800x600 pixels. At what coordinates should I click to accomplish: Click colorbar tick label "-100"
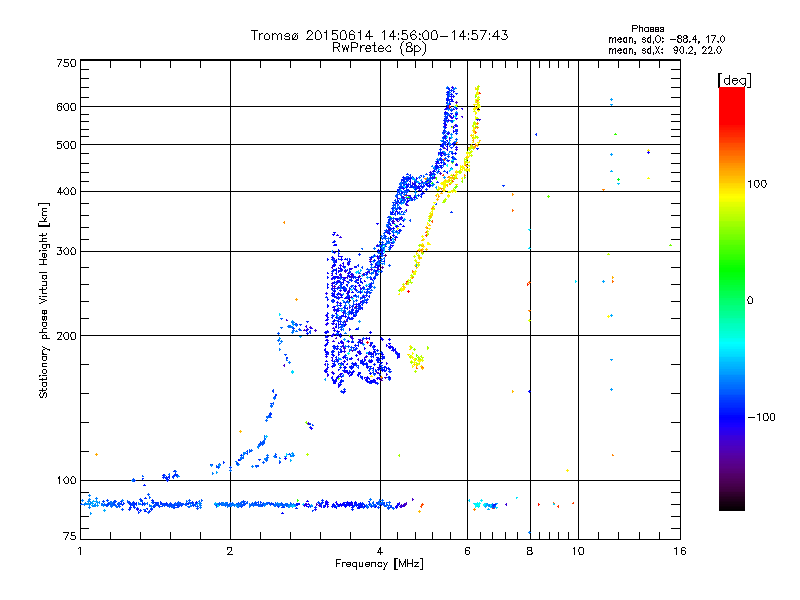(x=761, y=417)
